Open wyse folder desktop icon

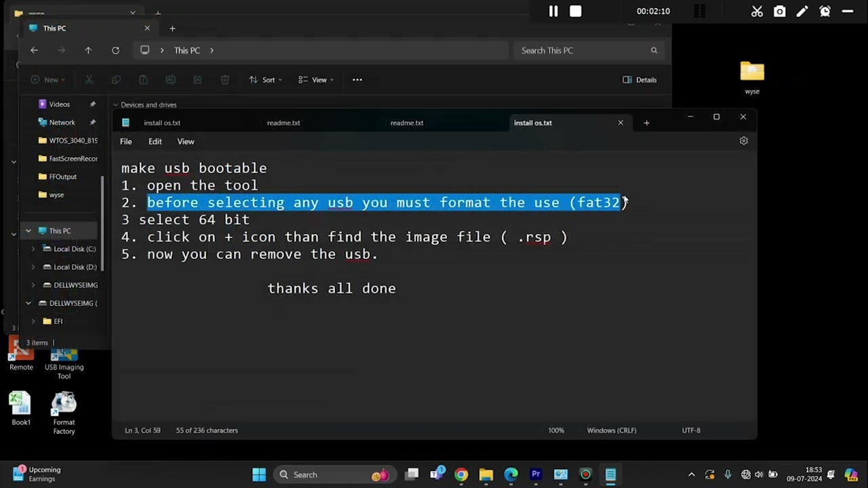click(752, 78)
